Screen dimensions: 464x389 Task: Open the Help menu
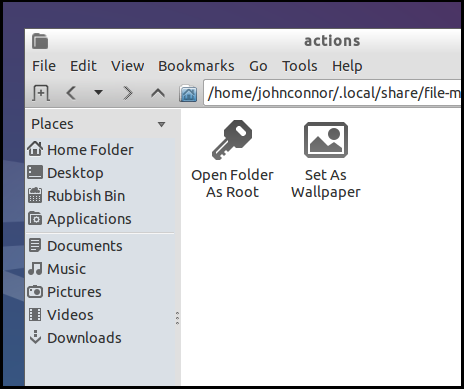pyautogui.click(x=347, y=66)
